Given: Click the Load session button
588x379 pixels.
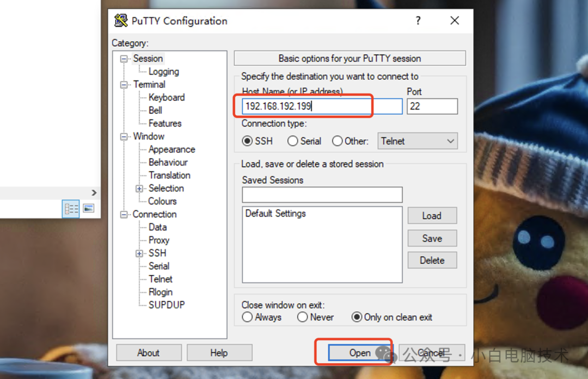Looking at the screenshot, I should (x=432, y=216).
